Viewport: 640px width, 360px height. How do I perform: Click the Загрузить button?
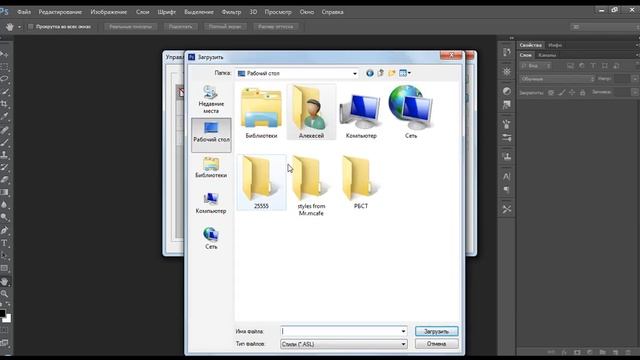coord(436,331)
